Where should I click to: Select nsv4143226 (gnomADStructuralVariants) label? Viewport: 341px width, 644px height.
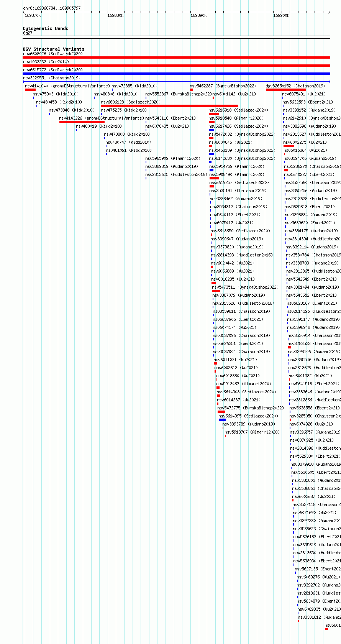point(102,118)
